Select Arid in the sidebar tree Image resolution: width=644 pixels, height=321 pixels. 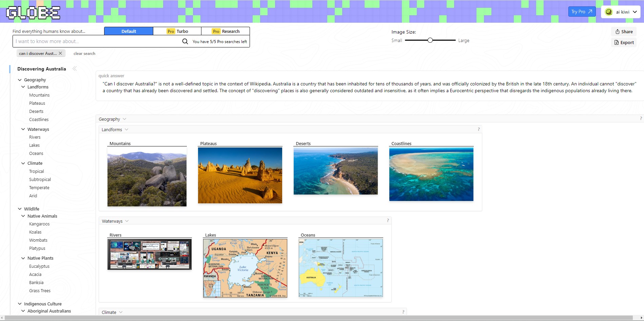coord(33,196)
